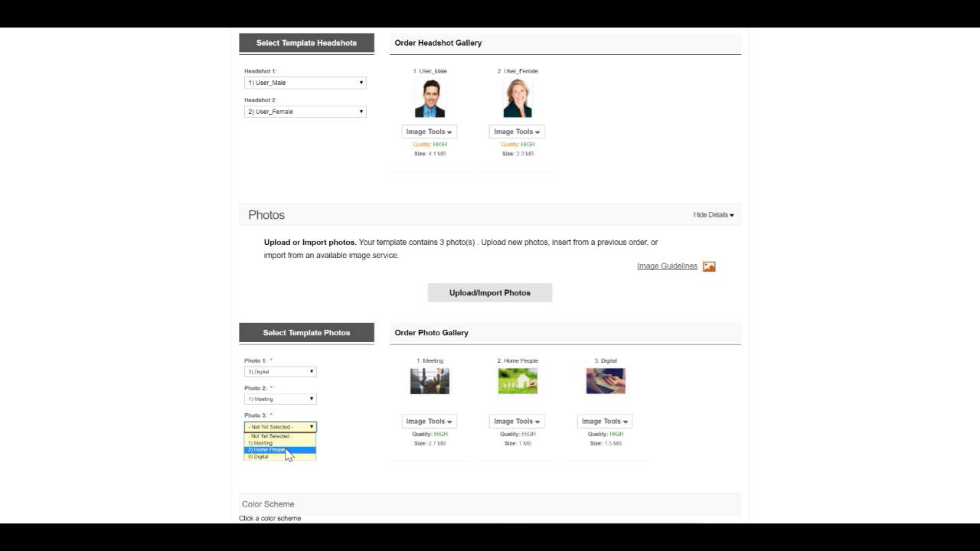Select the User_Male headshot thumbnail
Viewport: 980px width, 551px height.
click(x=430, y=99)
